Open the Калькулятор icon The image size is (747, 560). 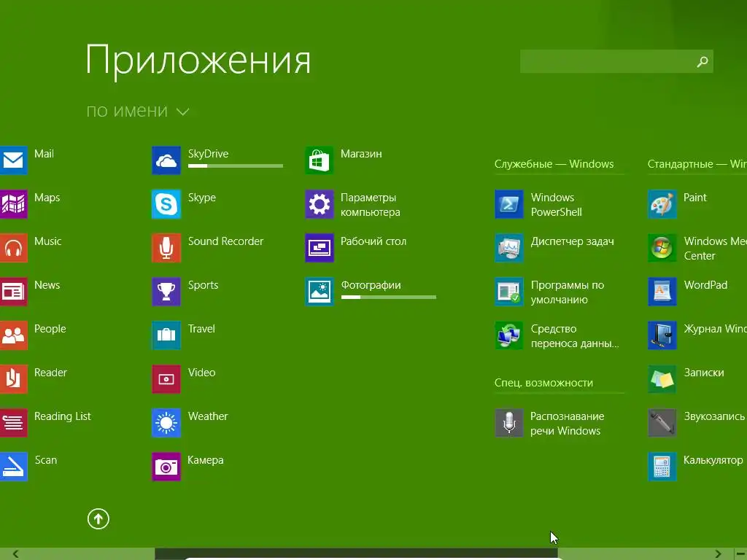click(662, 467)
